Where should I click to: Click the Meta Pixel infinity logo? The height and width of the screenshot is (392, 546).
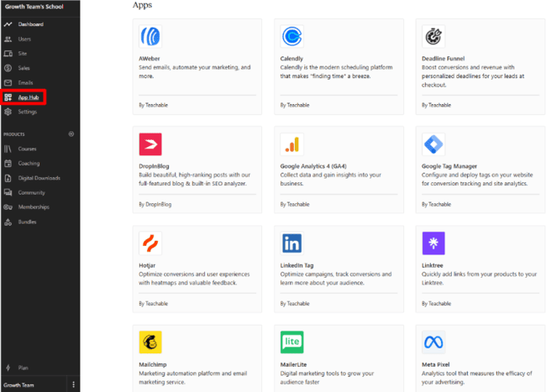pyautogui.click(x=433, y=342)
